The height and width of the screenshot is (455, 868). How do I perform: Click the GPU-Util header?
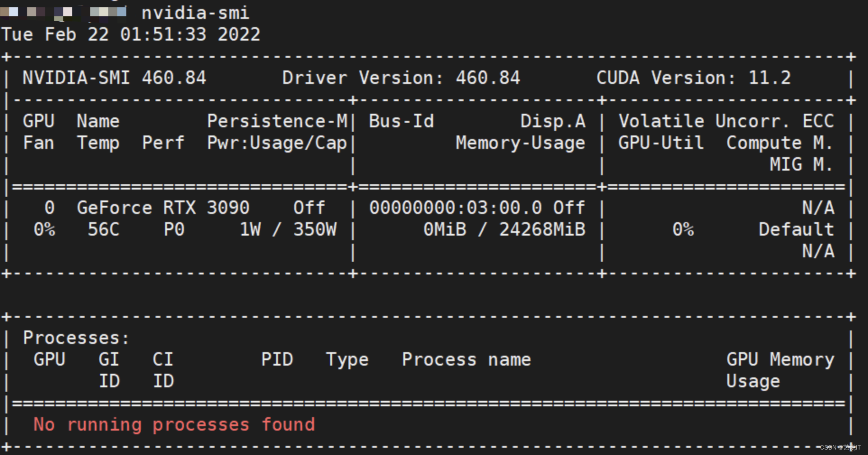point(661,143)
